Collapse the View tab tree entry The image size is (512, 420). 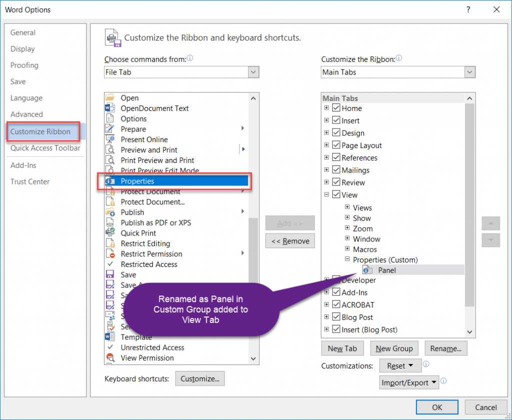coord(327,194)
